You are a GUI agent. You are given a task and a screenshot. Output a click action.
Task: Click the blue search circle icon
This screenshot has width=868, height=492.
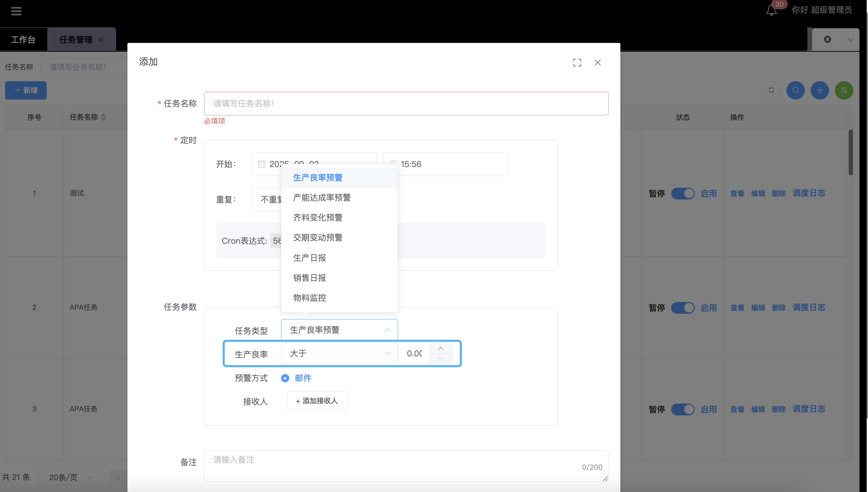[x=795, y=90]
